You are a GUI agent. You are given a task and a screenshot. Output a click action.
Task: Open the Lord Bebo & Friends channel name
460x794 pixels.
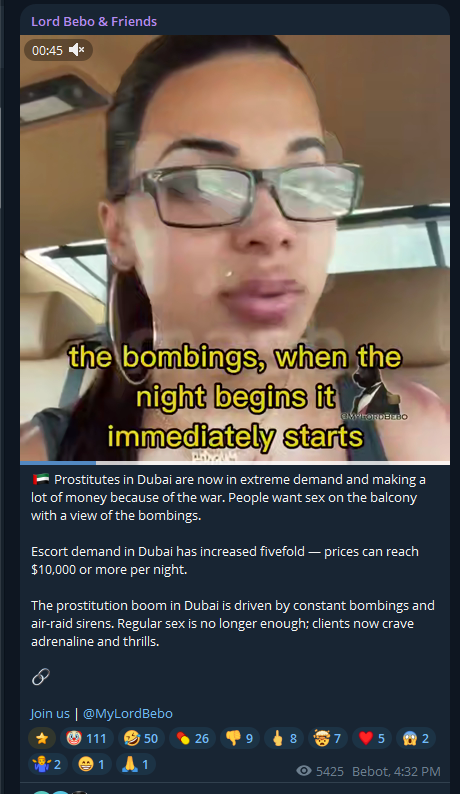(x=94, y=21)
